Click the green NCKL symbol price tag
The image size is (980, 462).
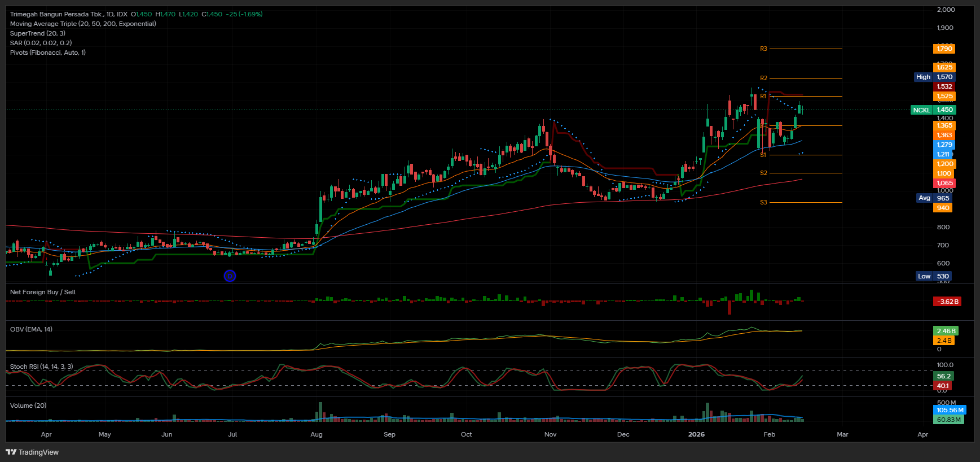[921, 110]
